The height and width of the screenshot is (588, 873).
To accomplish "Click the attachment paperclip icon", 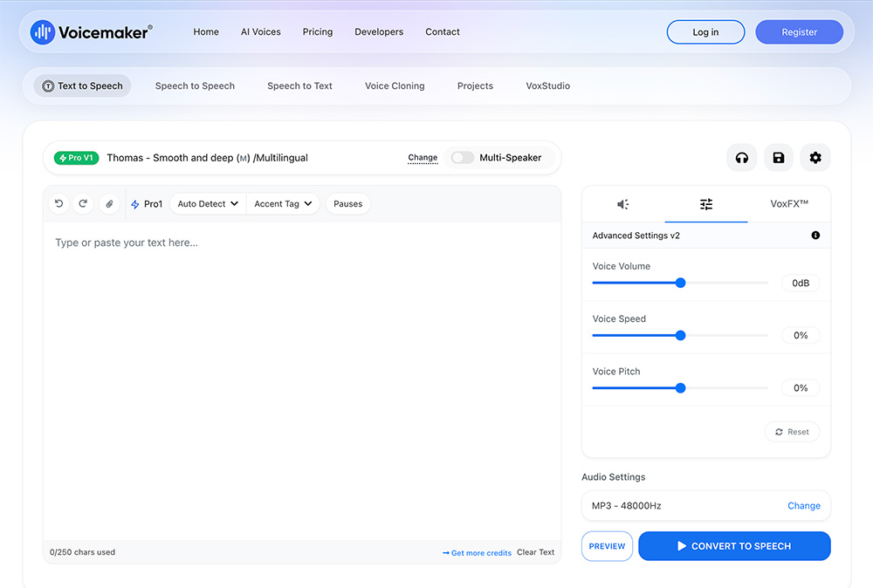I will click(109, 203).
